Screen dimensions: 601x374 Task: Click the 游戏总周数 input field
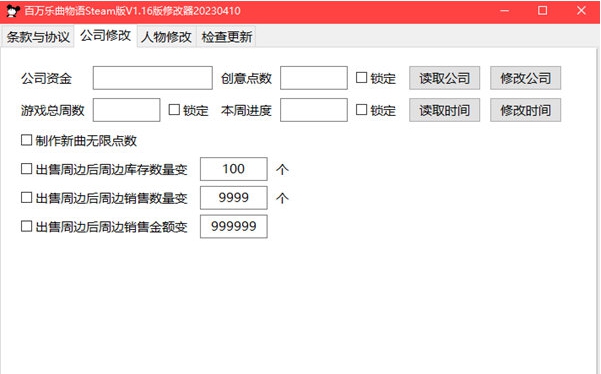click(126, 110)
